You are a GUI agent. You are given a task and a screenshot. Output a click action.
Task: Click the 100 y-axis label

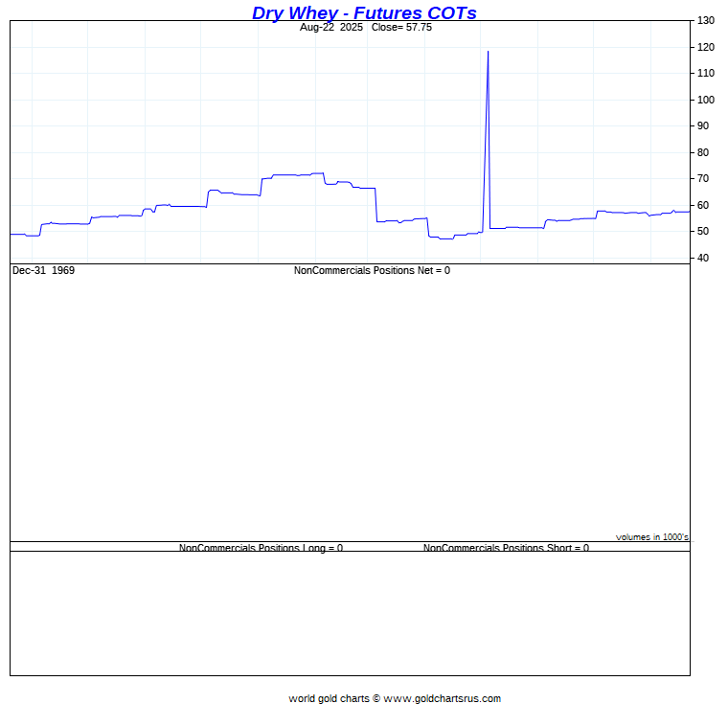(706, 100)
